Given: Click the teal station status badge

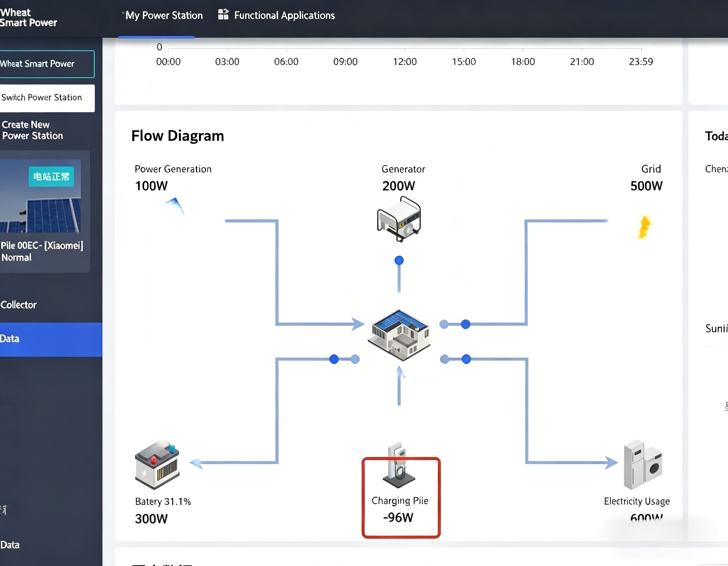Looking at the screenshot, I should click(51, 176).
